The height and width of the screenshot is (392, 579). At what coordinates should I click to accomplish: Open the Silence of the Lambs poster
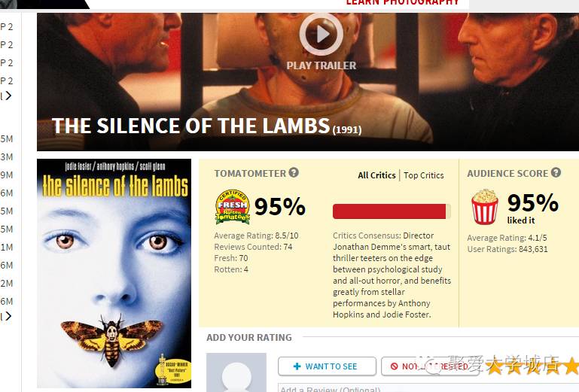click(x=114, y=273)
